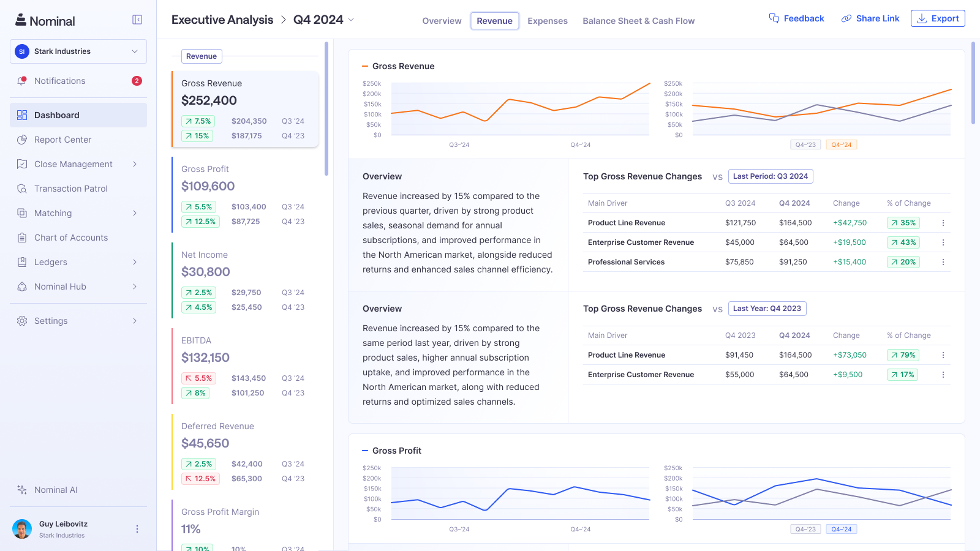Screen dimensions: 980x551
Task: Collapse the sidebar panel
Action: click(137, 19)
